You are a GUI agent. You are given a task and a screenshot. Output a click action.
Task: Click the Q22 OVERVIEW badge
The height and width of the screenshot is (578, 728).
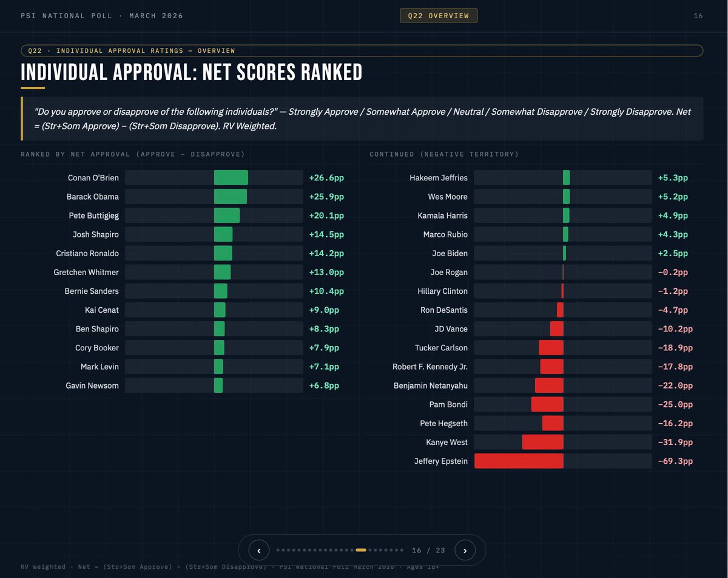pos(438,16)
